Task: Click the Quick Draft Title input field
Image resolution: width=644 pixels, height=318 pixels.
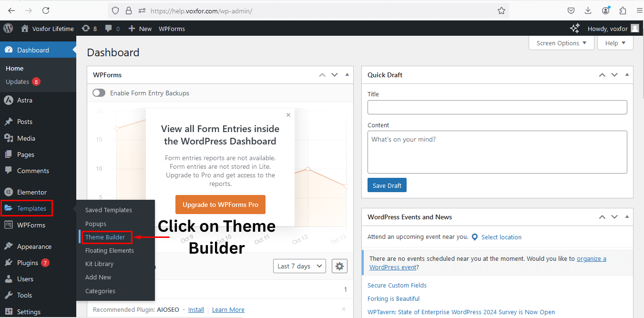Action: 497,107
